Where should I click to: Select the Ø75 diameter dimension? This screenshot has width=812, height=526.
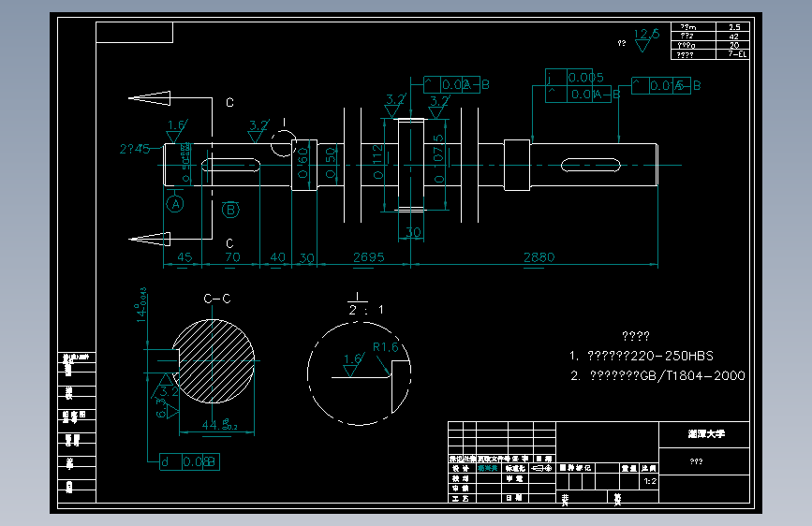(438, 158)
